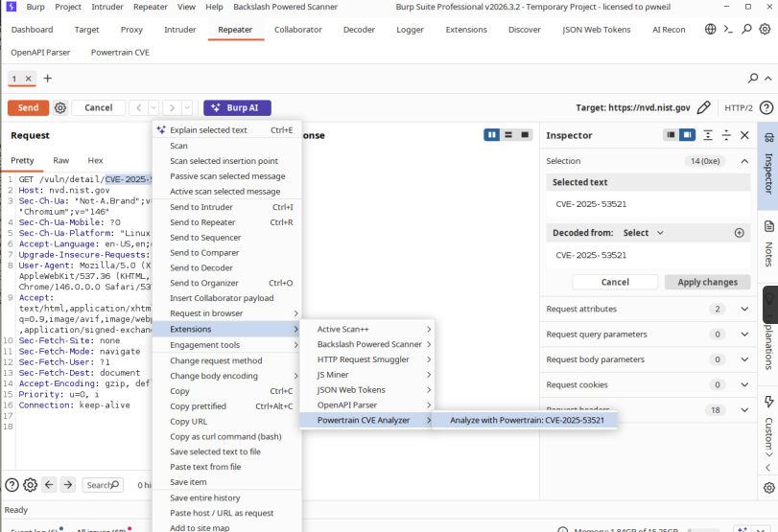The width and height of the screenshot is (778, 532).
Task: Switch request view to Hex tab
Action: tap(95, 160)
